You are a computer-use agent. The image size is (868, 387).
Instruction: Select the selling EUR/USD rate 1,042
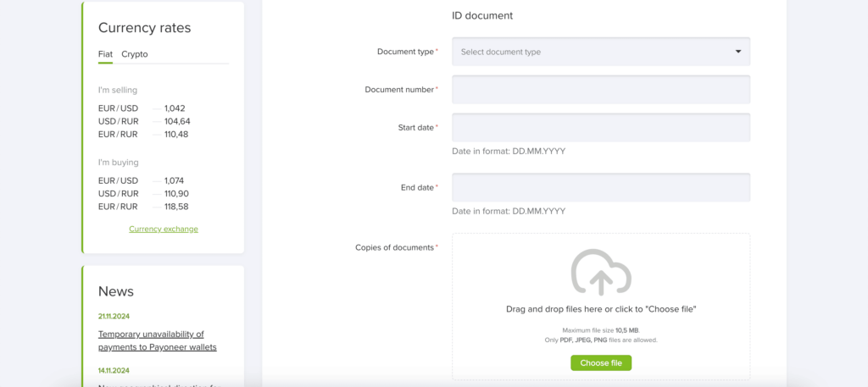[175, 108]
